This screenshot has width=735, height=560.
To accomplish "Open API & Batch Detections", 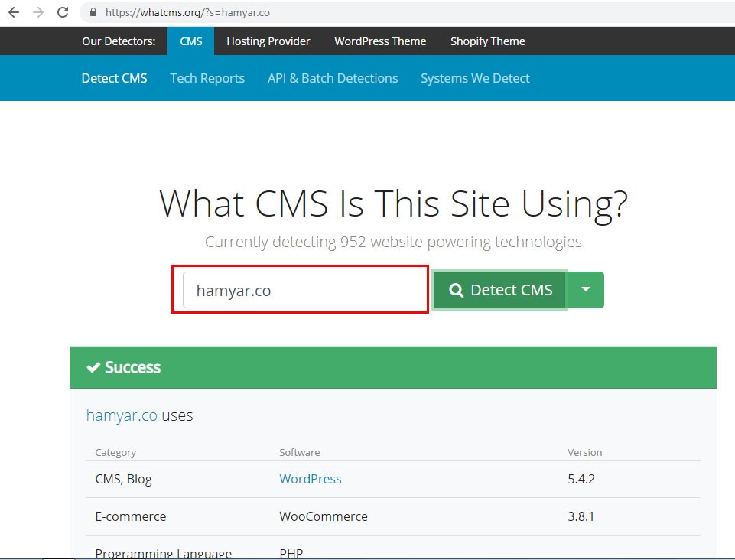I will pos(333,78).
